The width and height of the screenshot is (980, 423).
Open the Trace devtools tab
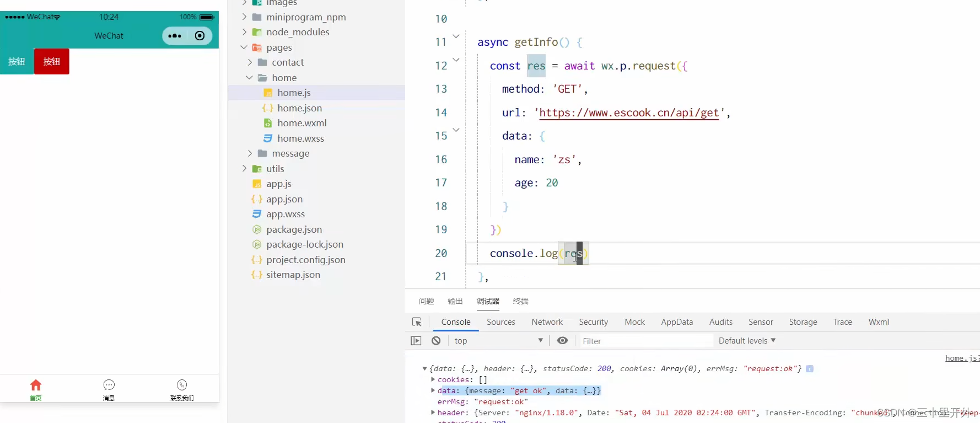coord(843,322)
